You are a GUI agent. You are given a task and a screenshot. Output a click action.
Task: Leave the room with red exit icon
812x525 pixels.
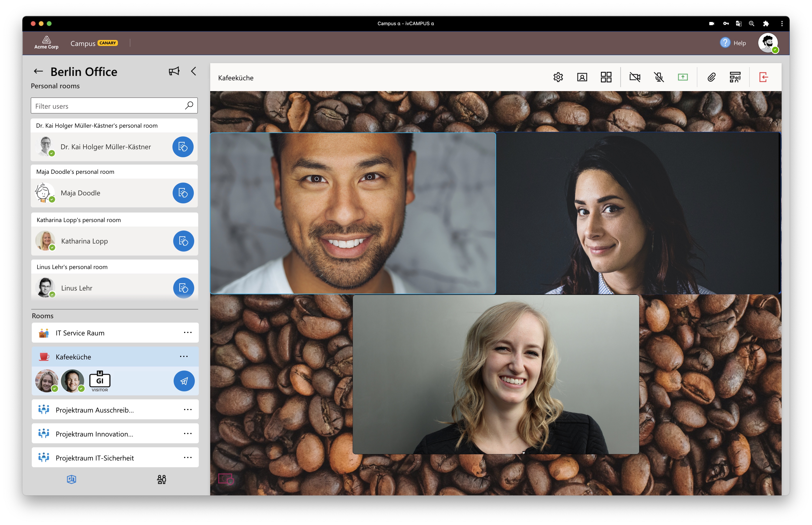pos(764,77)
